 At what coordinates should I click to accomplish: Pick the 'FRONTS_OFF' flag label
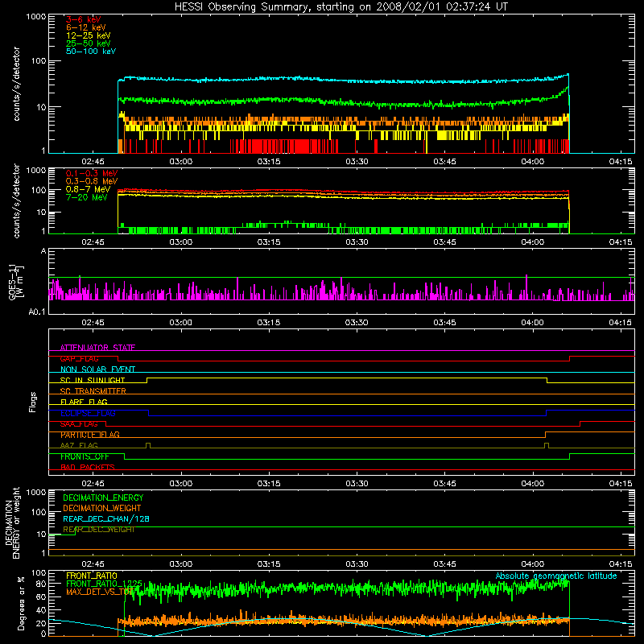(85, 456)
